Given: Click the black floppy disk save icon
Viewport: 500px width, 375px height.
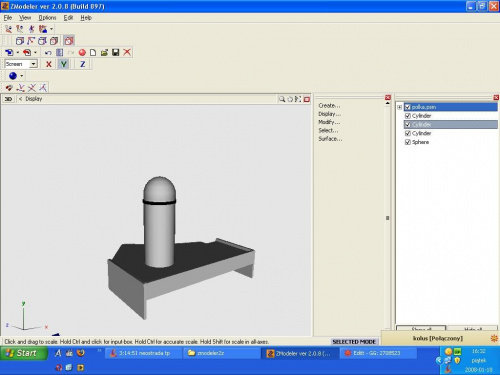Looking at the screenshot, I should pos(116,52).
